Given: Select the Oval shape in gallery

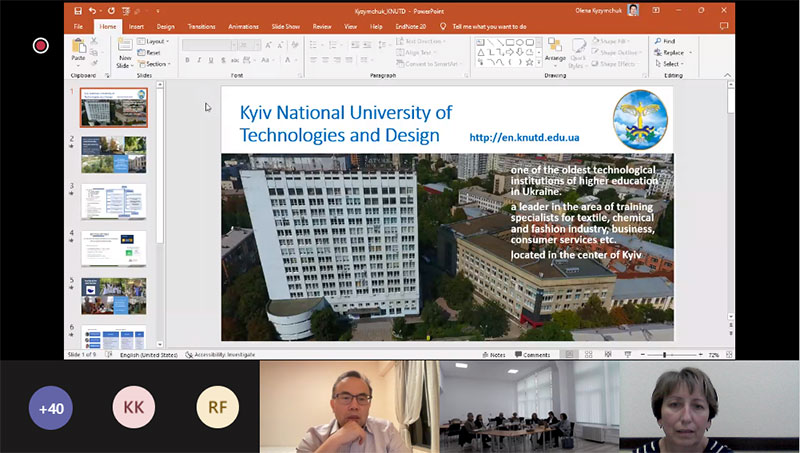Looking at the screenshot, I should tap(520, 42).
